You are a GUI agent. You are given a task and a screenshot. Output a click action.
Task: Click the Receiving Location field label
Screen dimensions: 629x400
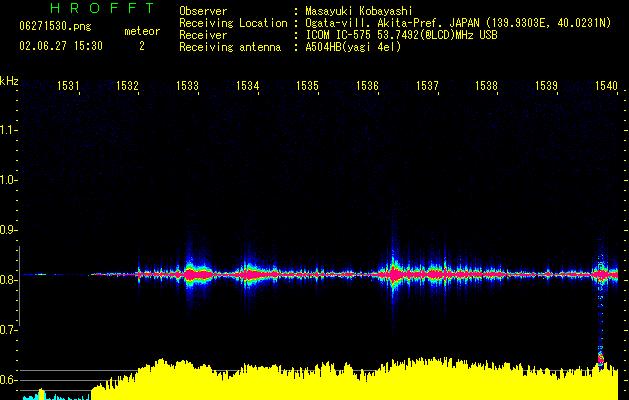point(233,23)
